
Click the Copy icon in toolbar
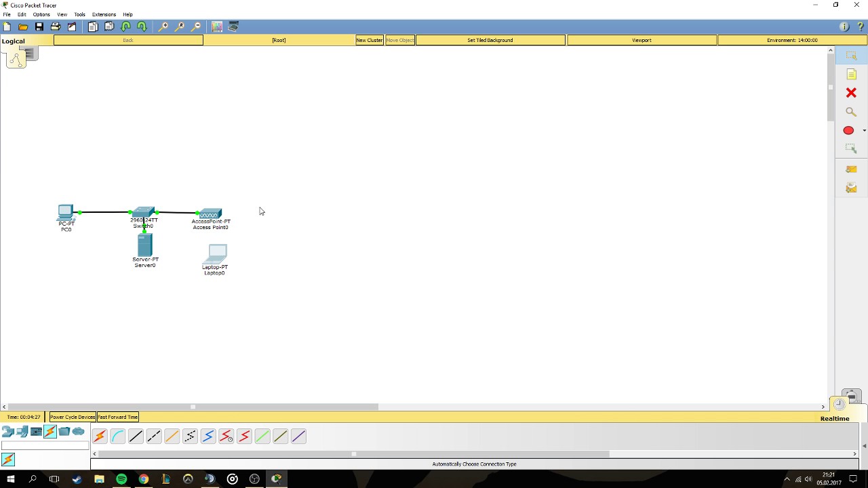pos(93,26)
